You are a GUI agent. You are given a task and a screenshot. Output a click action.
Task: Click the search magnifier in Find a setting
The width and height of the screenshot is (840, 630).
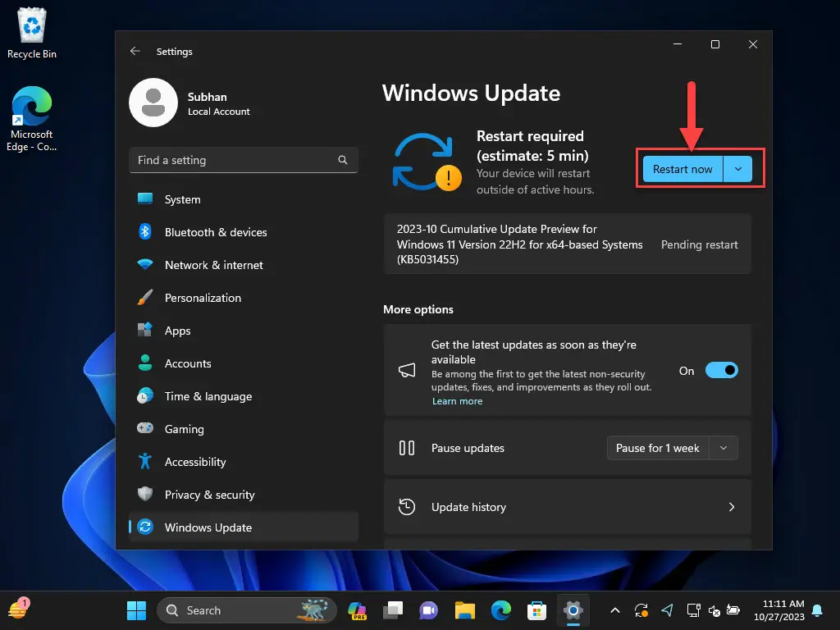point(343,160)
